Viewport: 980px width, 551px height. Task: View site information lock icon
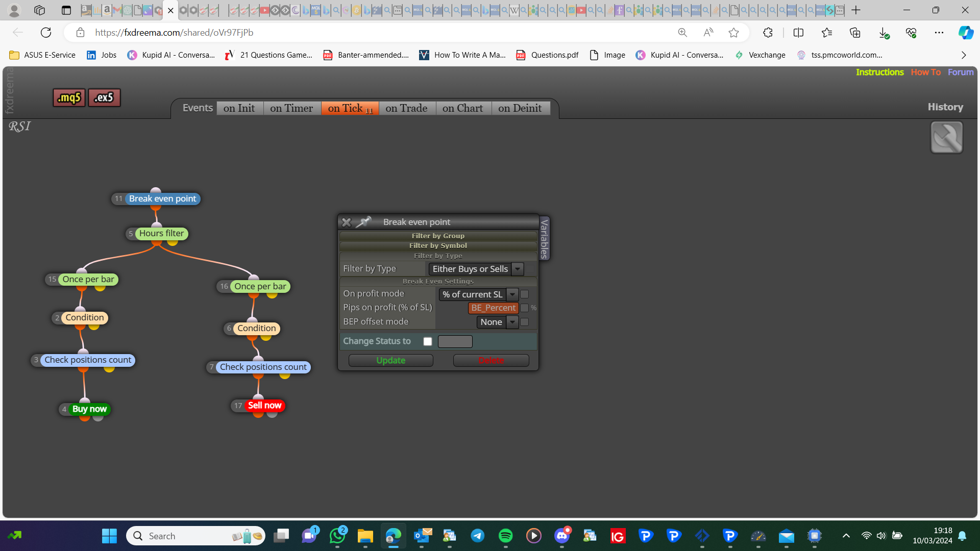point(80,33)
